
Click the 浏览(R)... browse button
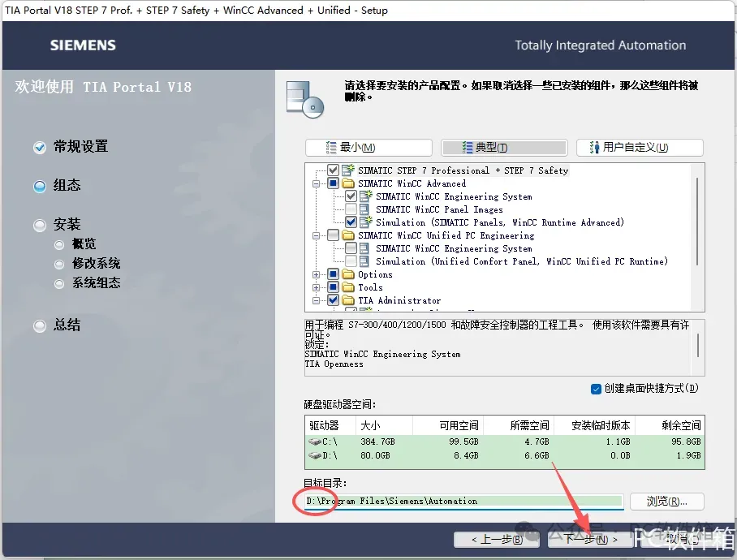point(666,502)
